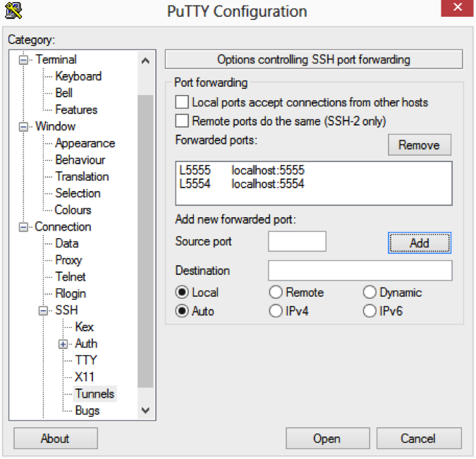Image resolution: width=476 pixels, height=459 pixels.
Task: Collapse the Terminal tree node
Action: tap(25, 60)
